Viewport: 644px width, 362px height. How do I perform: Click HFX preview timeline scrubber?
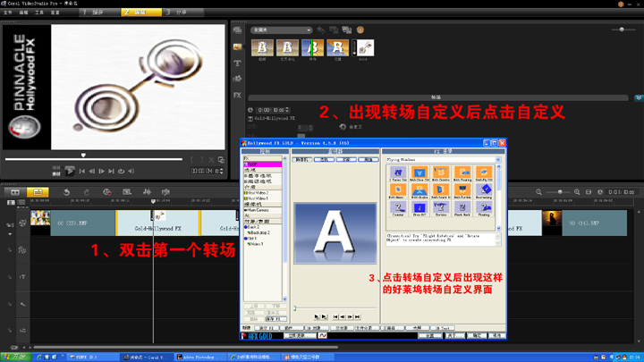294,307
